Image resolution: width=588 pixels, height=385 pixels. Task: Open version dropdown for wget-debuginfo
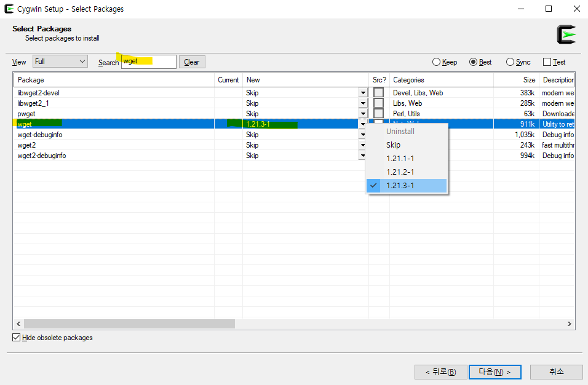[362, 135]
